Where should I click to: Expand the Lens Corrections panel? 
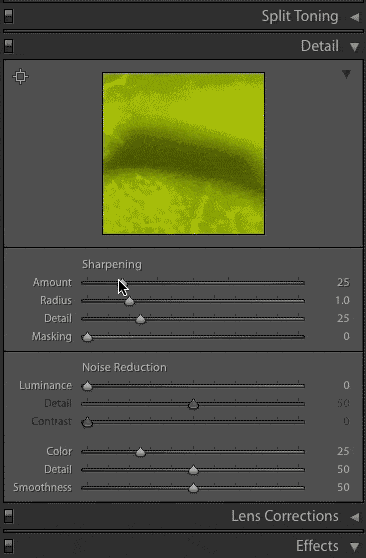pyautogui.click(x=355, y=517)
